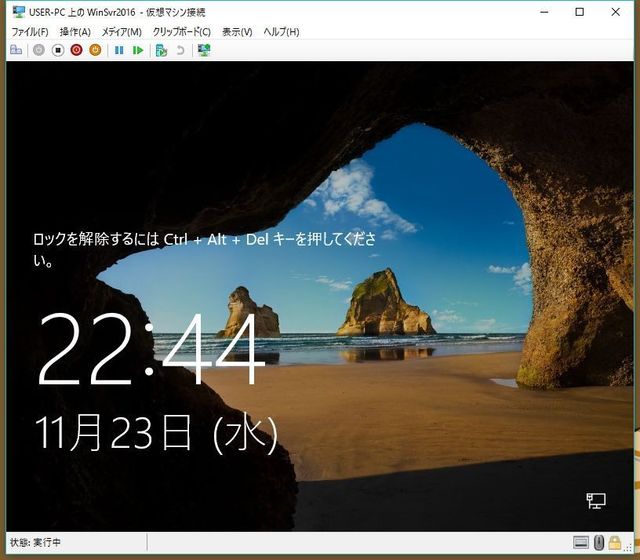Click the green Reset toolbar icon

(138, 50)
